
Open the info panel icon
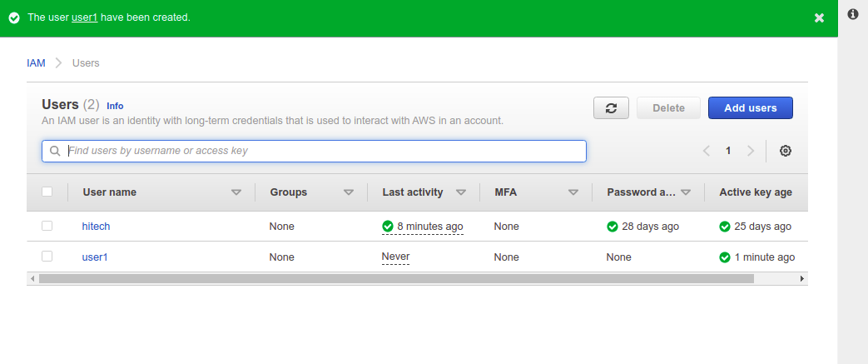[853, 14]
